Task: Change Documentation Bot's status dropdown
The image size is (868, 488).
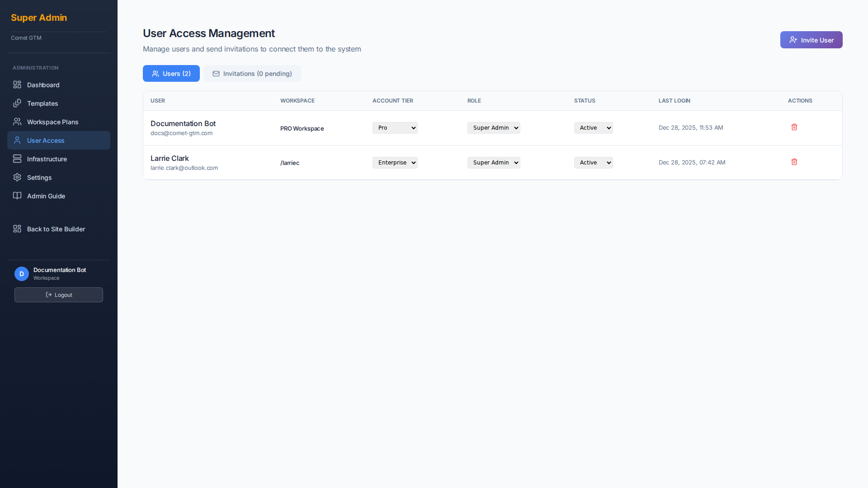Action: coord(593,127)
